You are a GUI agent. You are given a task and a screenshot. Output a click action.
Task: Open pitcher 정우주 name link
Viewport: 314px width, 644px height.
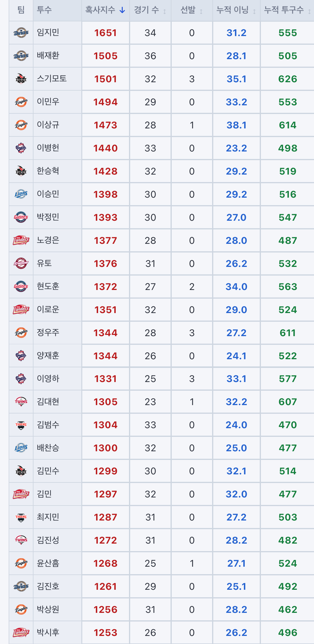coord(48,332)
